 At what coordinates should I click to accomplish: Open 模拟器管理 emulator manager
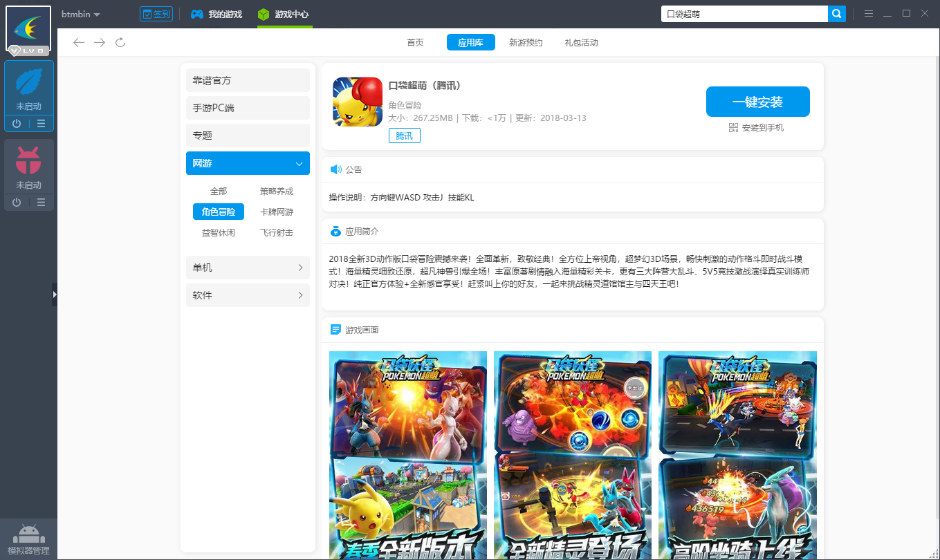click(28, 540)
